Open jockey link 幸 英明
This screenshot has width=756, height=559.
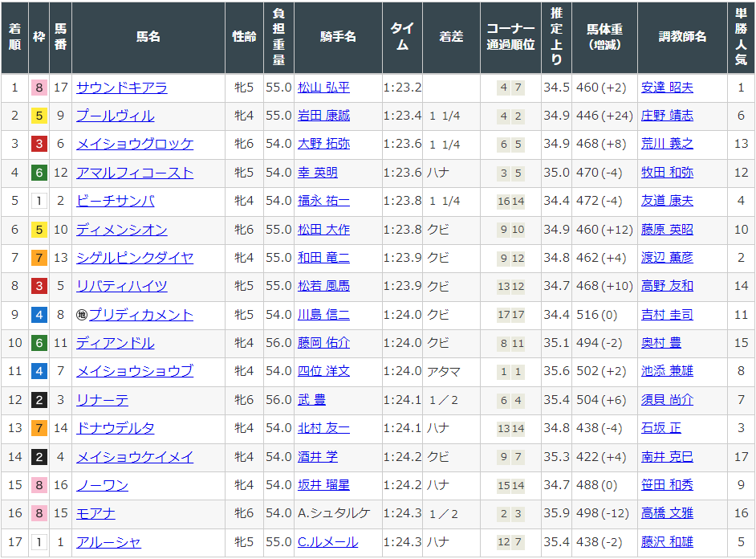click(317, 173)
